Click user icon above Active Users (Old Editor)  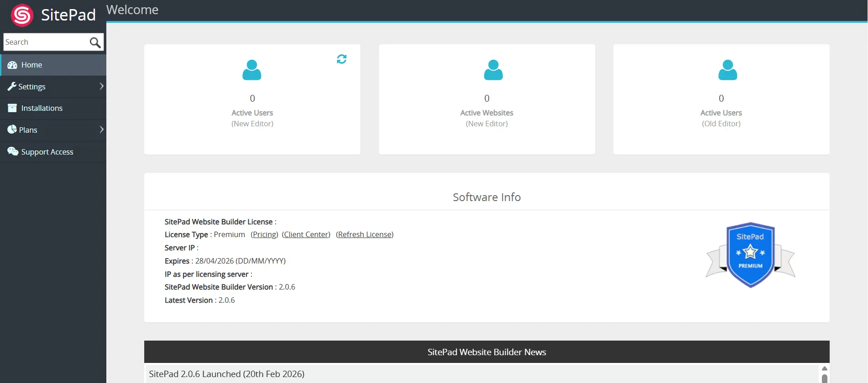728,70
